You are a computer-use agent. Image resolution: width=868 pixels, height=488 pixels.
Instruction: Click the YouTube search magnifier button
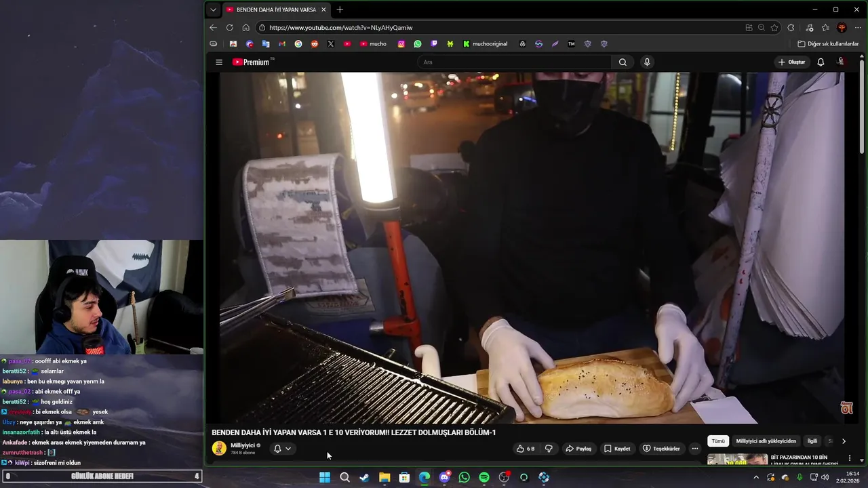(623, 62)
